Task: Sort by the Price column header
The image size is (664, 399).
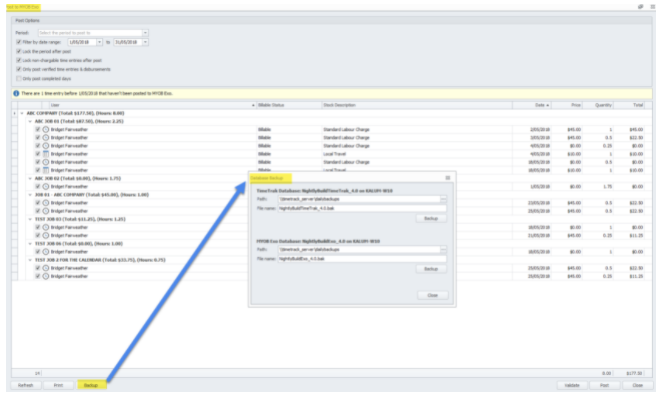Action: click(567, 105)
